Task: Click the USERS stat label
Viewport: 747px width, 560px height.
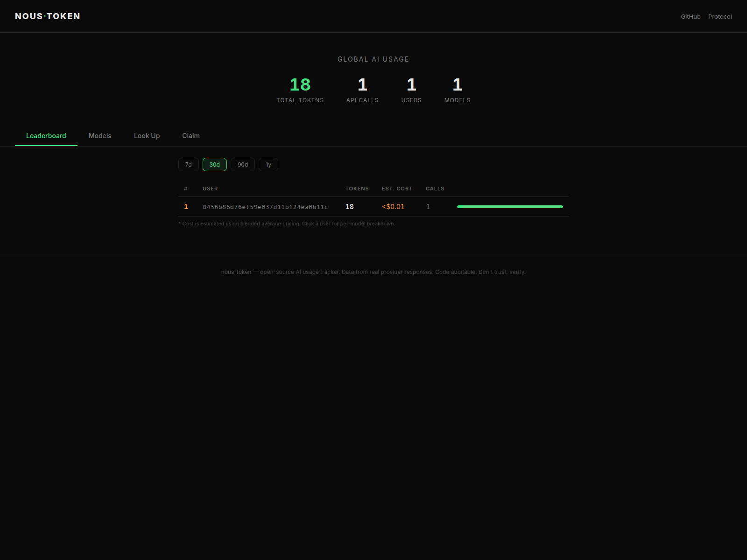Action: (411, 100)
